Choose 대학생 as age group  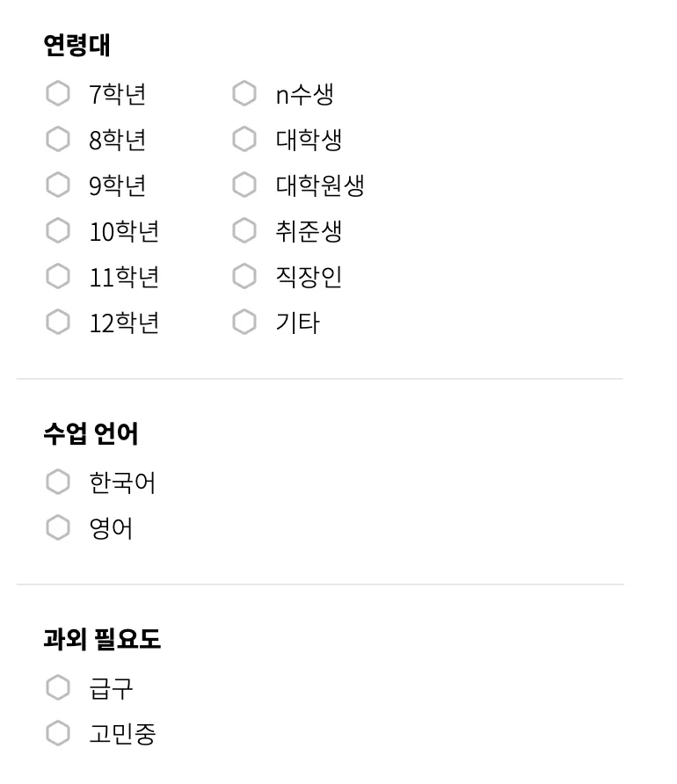pyautogui.click(x=244, y=140)
